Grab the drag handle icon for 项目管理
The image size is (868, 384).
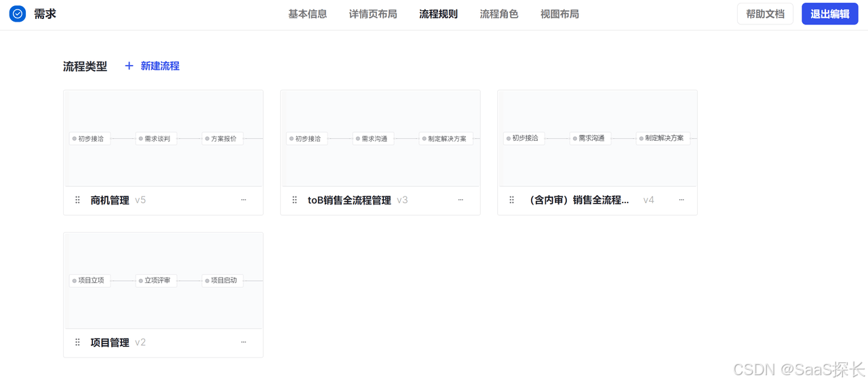(x=77, y=342)
